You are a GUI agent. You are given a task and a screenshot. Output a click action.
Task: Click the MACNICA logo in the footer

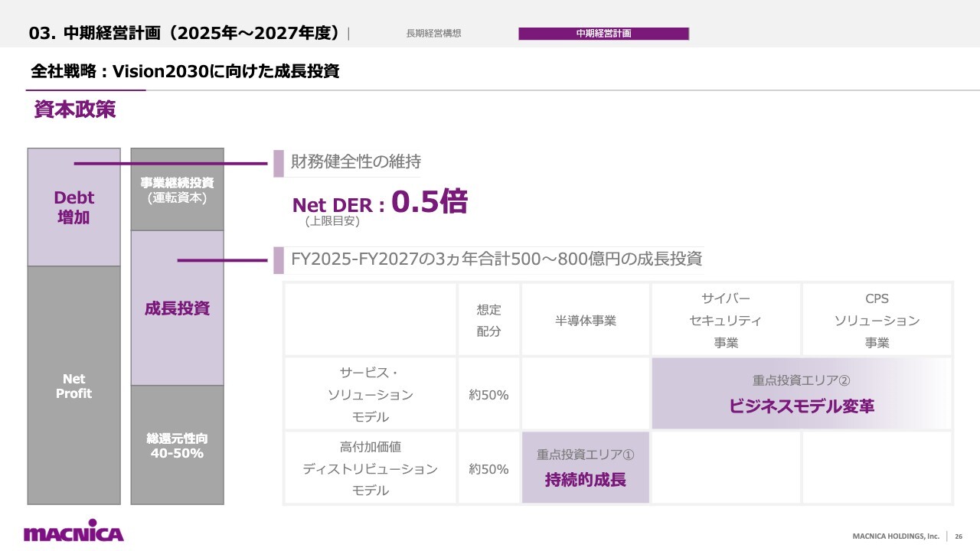point(73,532)
